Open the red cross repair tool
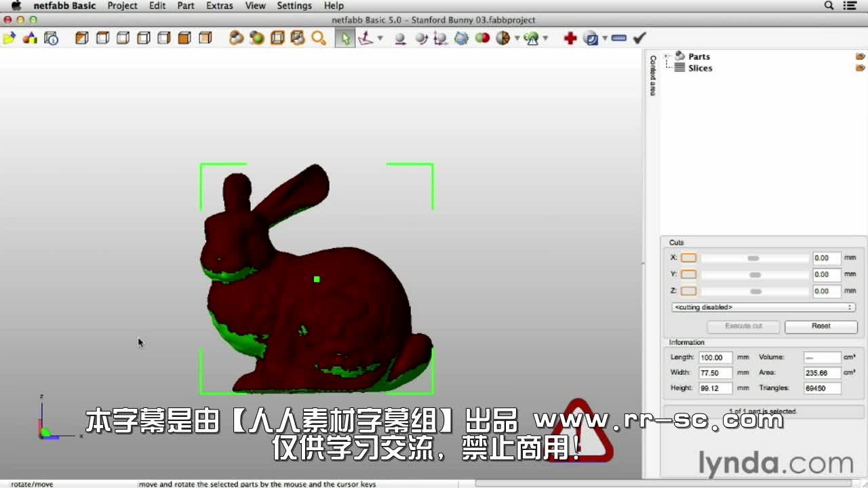 [570, 39]
